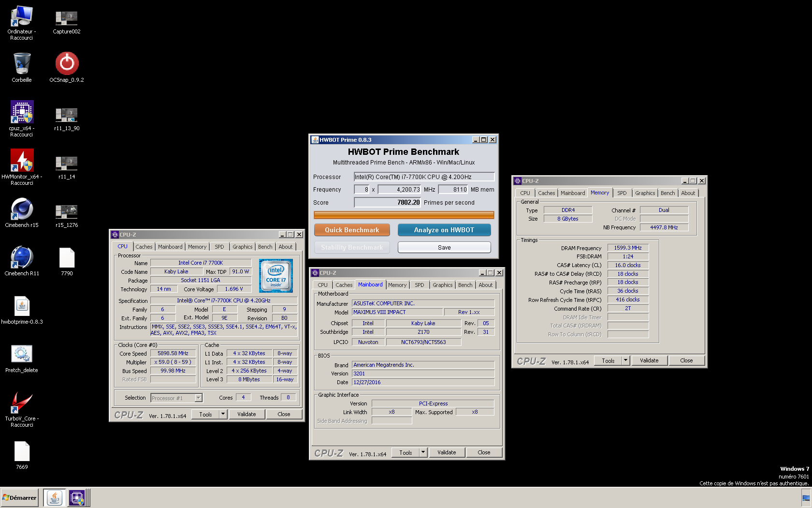Image resolution: width=812 pixels, height=508 pixels.
Task: Open the Démarrer start menu
Action: tap(20, 498)
